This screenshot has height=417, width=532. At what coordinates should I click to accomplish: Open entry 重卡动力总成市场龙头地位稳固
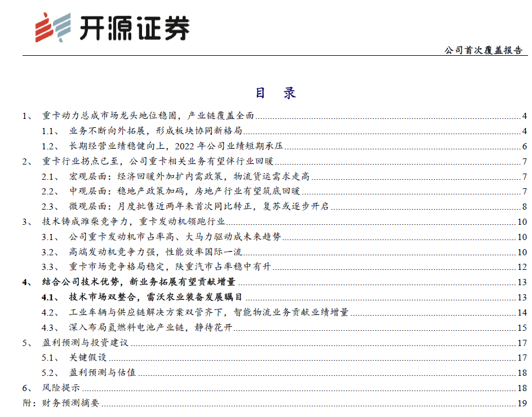(x=274, y=116)
